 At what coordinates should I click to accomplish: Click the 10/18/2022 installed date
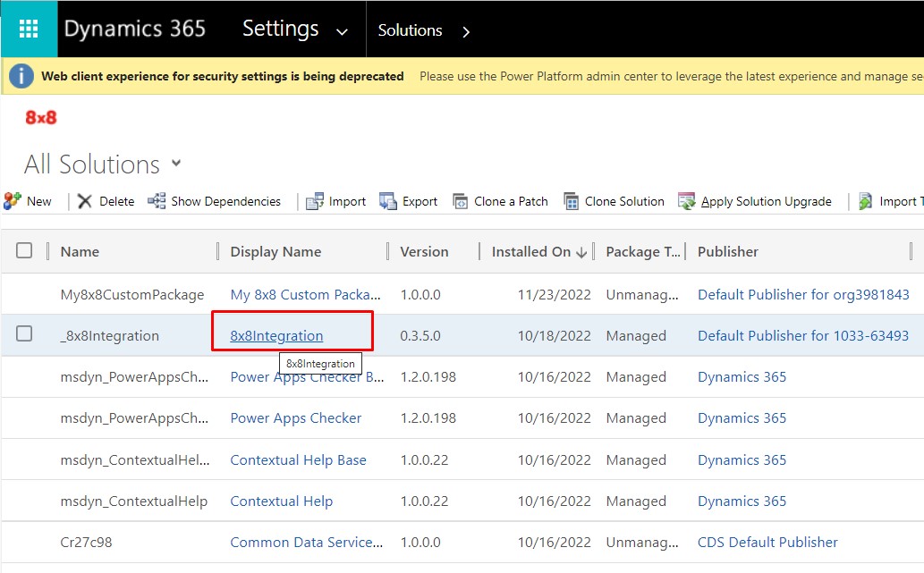[x=554, y=336]
